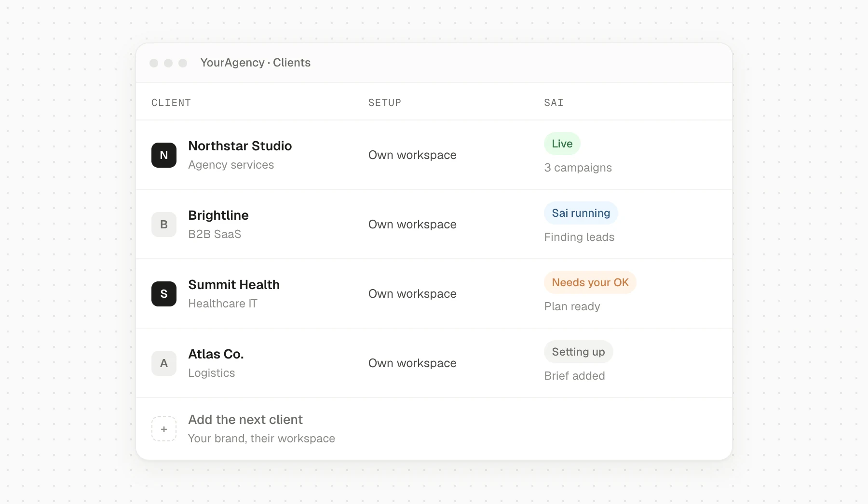
Task: Click the Finding leads text
Action: tap(579, 237)
